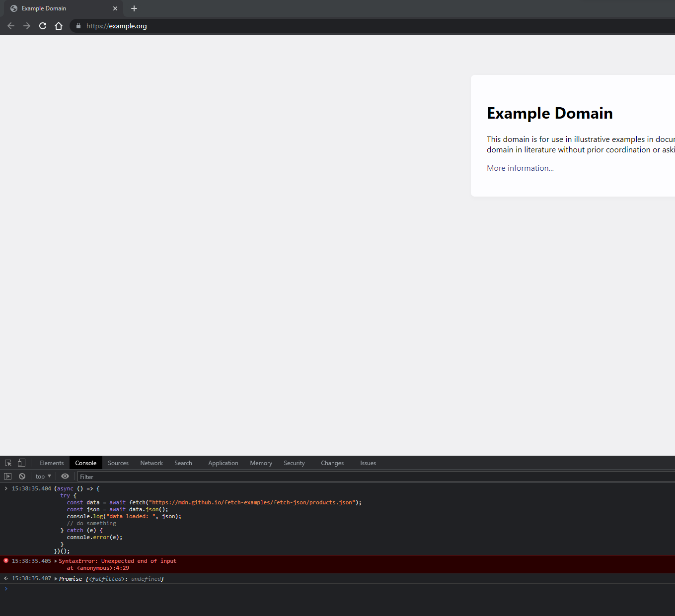Click the red error icon next to SyntaxError

tap(5, 560)
